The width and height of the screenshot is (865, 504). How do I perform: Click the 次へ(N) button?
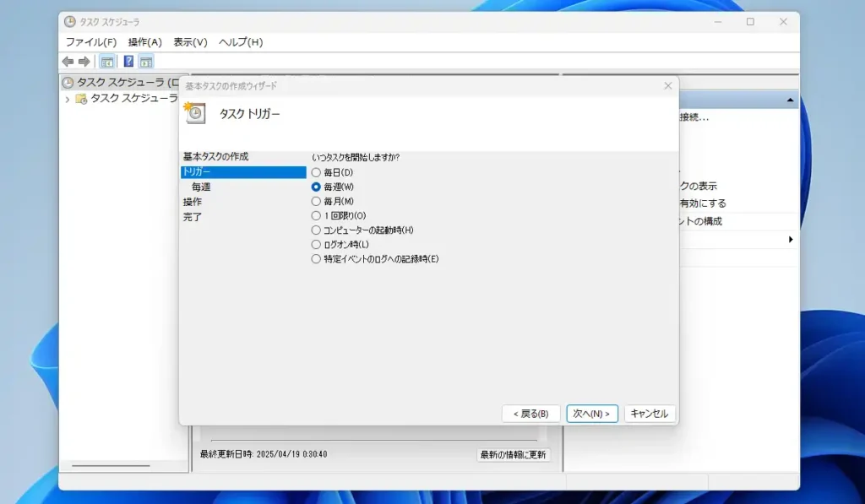(592, 414)
